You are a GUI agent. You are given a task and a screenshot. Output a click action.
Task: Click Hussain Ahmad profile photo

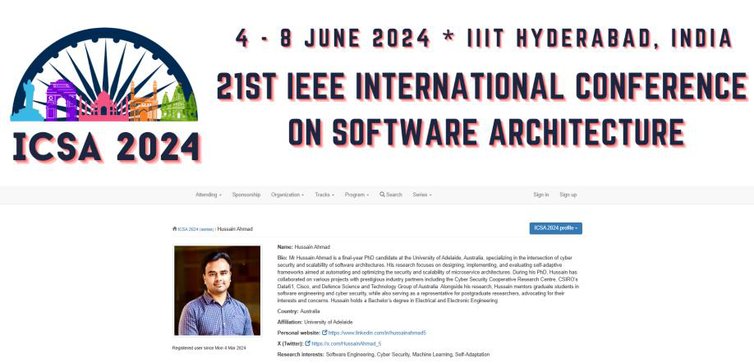[217, 290]
